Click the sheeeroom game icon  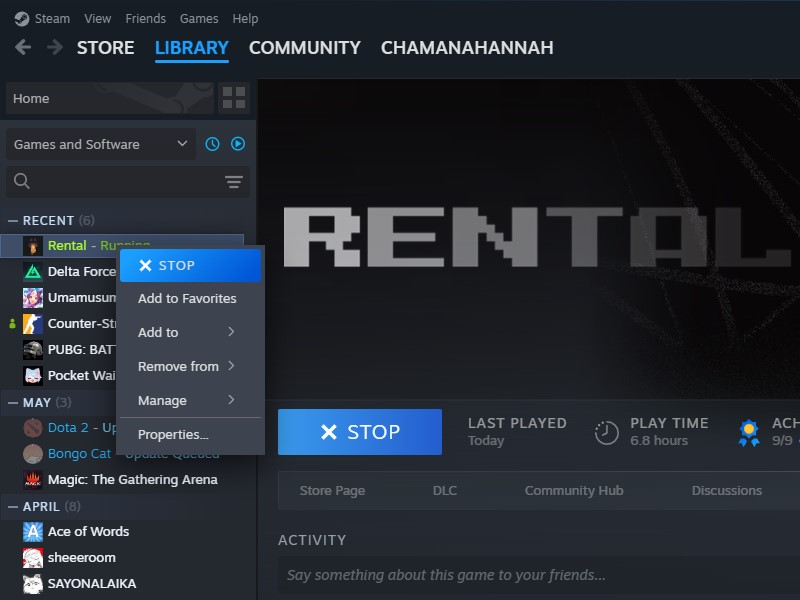click(33, 558)
